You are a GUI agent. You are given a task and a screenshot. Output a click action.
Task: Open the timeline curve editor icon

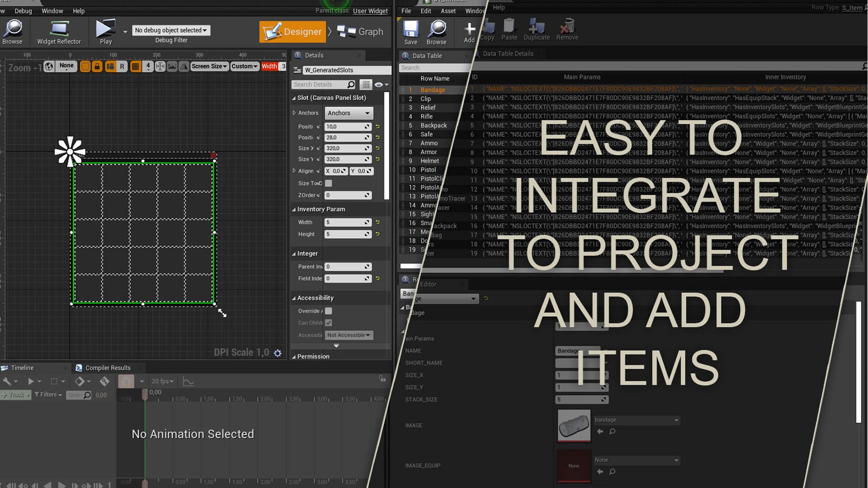(x=188, y=381)
